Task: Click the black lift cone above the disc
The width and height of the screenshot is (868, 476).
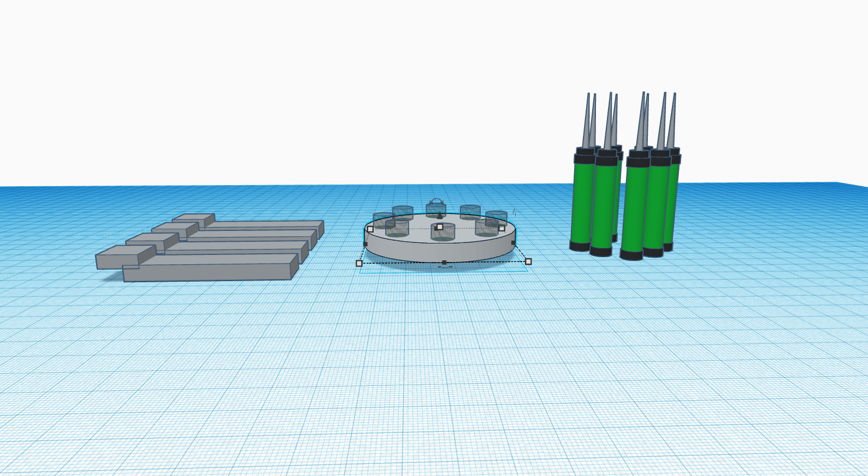Action: [x=440, y=216]
